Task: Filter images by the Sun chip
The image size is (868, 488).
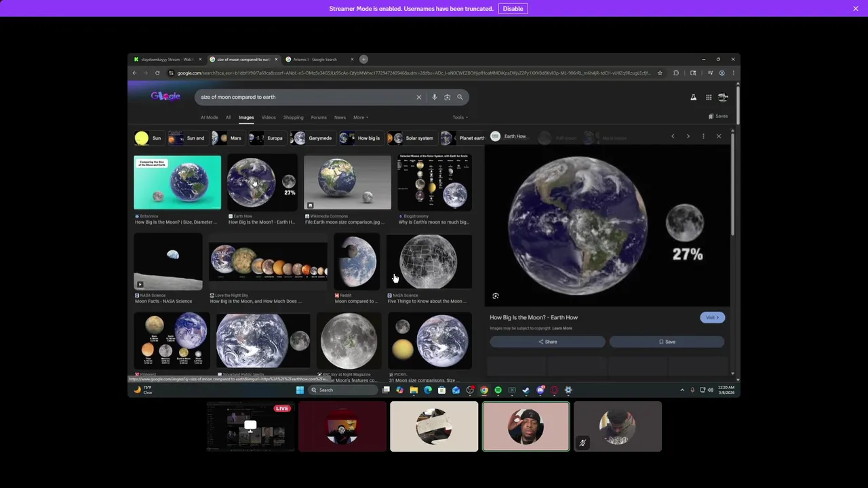Action: click(x=149, y=138)
